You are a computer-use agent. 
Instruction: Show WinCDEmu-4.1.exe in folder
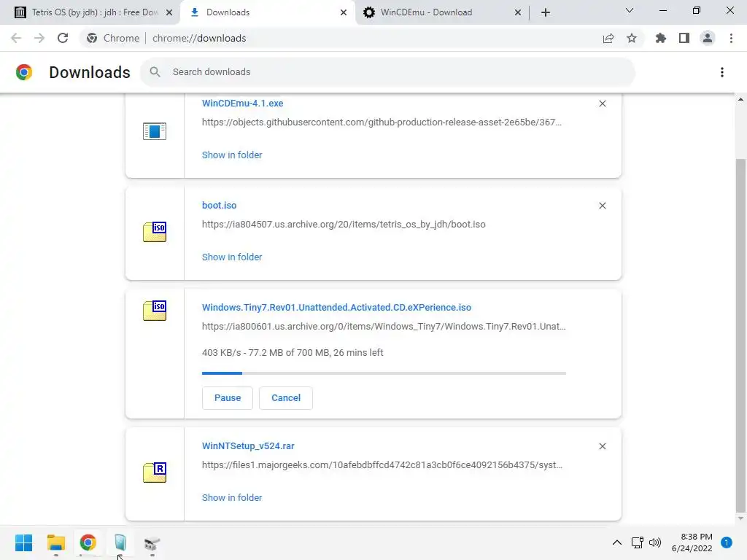coord(232,155)
